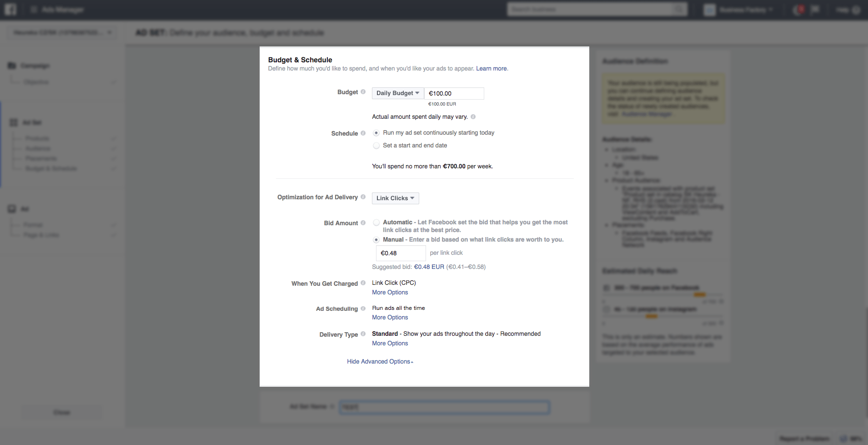Viewport: 868px width, 445px height.
Task: Expand the Link Clicks optimization dropdown
Action: (x=395, y=198)
